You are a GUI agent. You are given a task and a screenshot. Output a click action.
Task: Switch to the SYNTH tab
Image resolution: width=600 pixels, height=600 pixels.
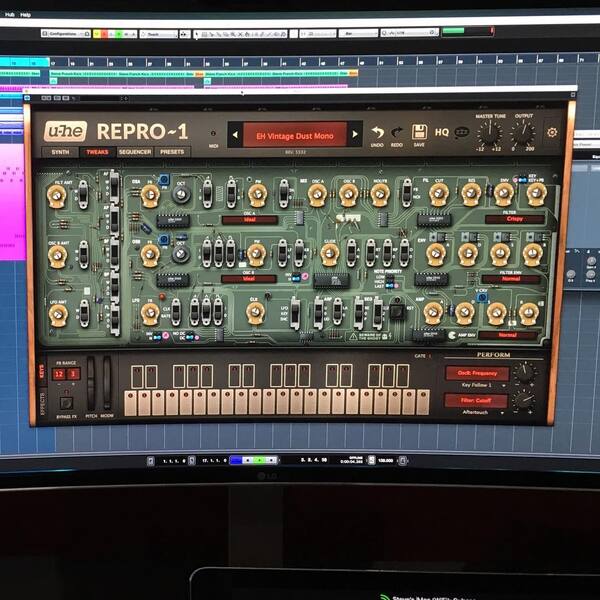coord(60,152)
